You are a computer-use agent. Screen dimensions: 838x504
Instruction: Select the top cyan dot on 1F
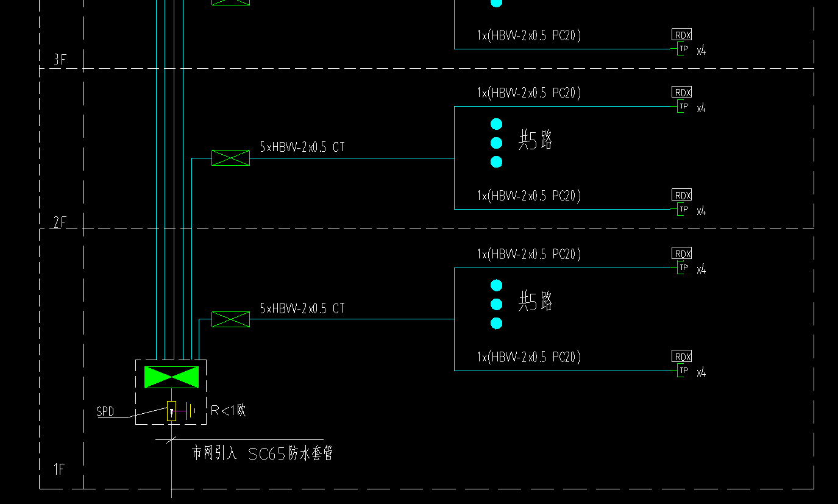point(496,285)
